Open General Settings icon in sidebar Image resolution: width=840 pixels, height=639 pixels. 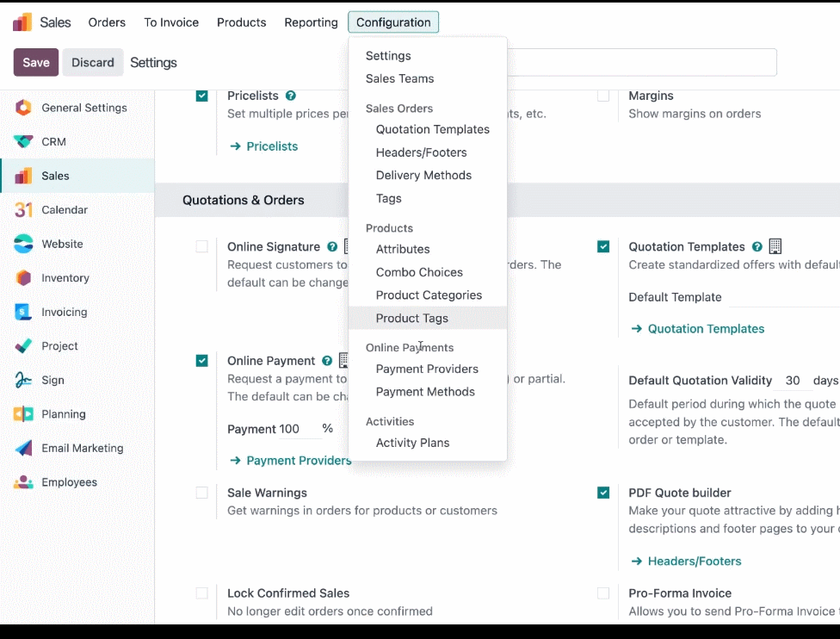click(23, 108)
